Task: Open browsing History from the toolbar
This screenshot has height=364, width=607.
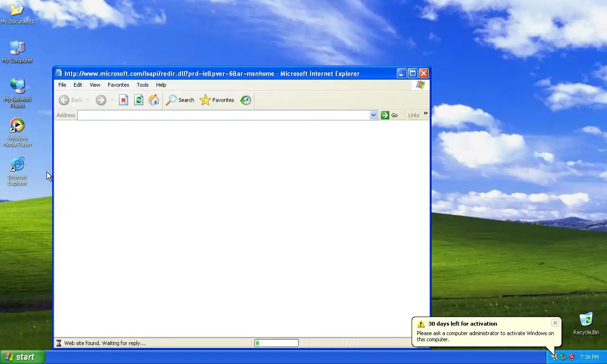Action: (x=245, y=100)
